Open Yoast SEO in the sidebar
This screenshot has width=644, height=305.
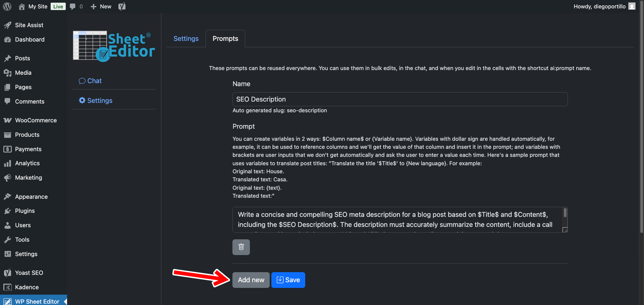click(29, 273)
